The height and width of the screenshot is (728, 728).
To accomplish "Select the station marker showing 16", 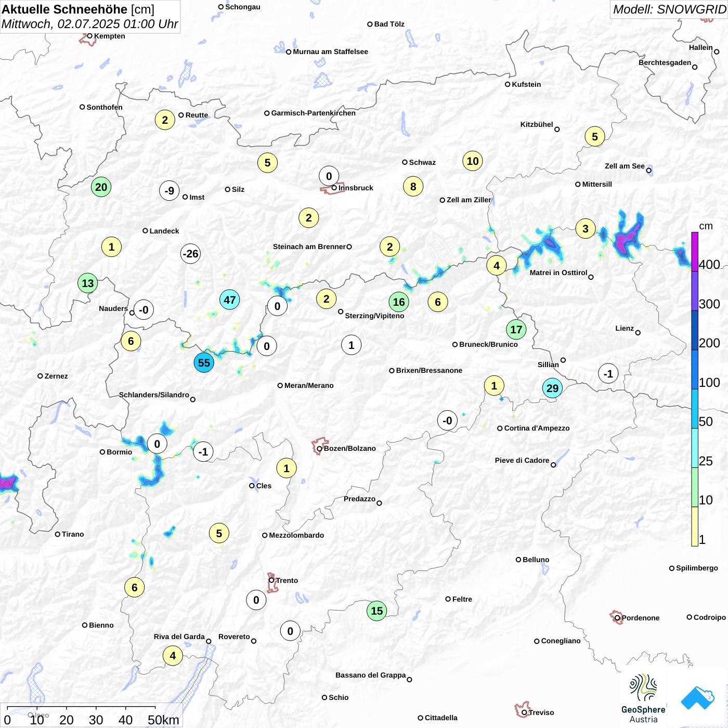I will click(x=399, y=302).
